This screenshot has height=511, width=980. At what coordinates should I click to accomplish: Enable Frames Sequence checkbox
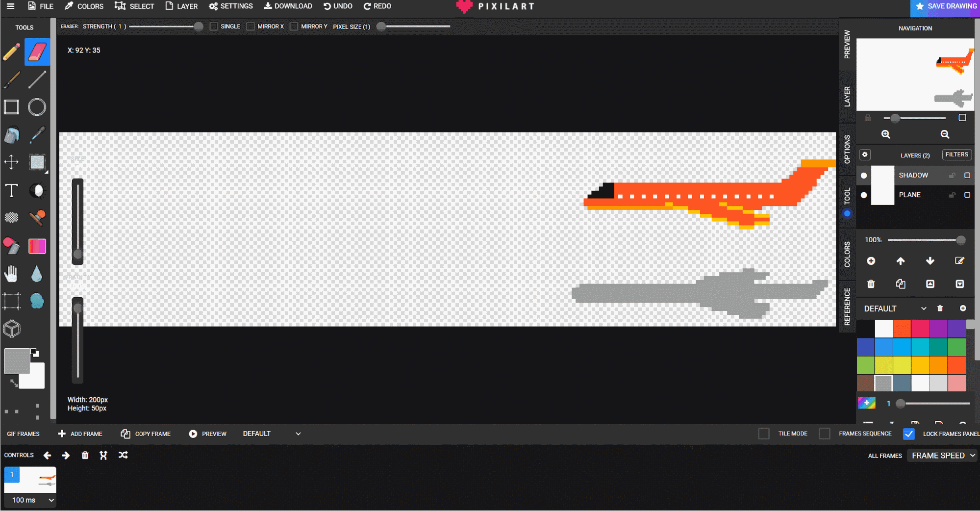pos(825,434)
